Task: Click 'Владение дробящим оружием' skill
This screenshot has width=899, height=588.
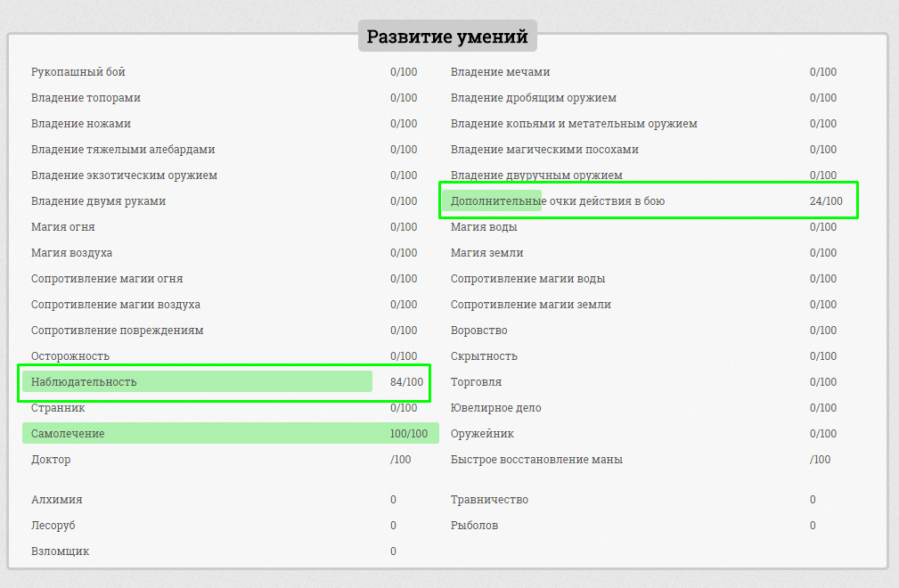Action: tap(533, 97)
